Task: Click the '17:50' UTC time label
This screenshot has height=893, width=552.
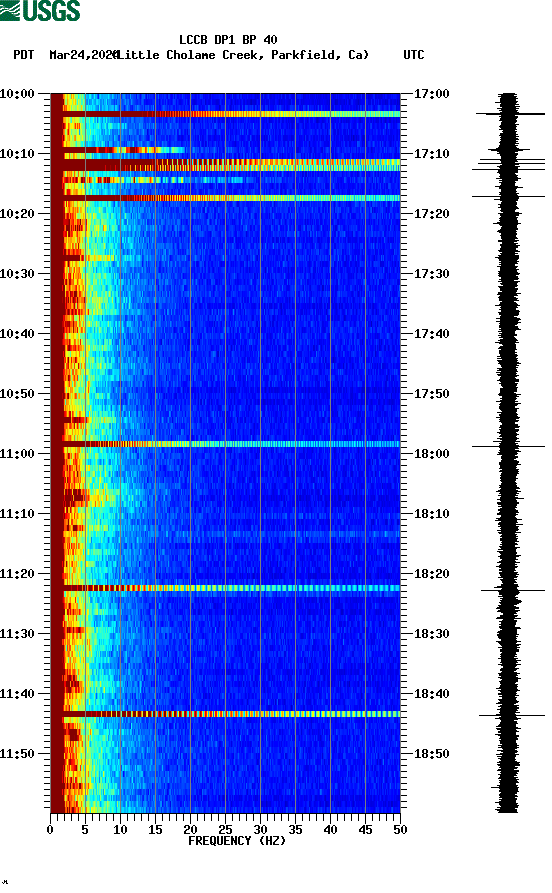Action: pyautogui.click(x=431, y=394)
